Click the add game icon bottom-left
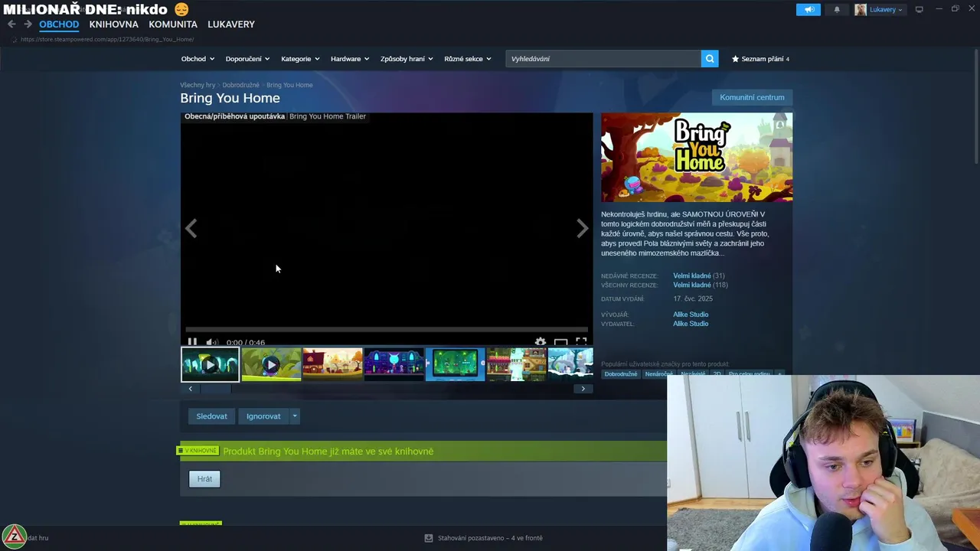 click(15, 537)
